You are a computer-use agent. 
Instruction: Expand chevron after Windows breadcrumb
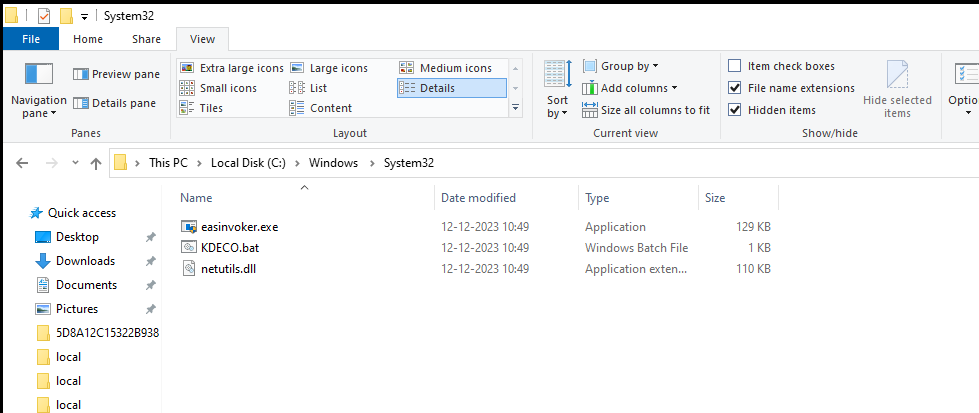[371, 163]
